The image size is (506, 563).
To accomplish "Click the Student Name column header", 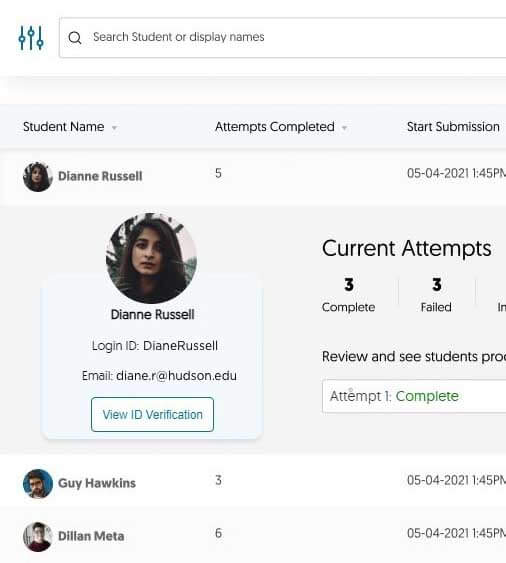I will [64, 127].
